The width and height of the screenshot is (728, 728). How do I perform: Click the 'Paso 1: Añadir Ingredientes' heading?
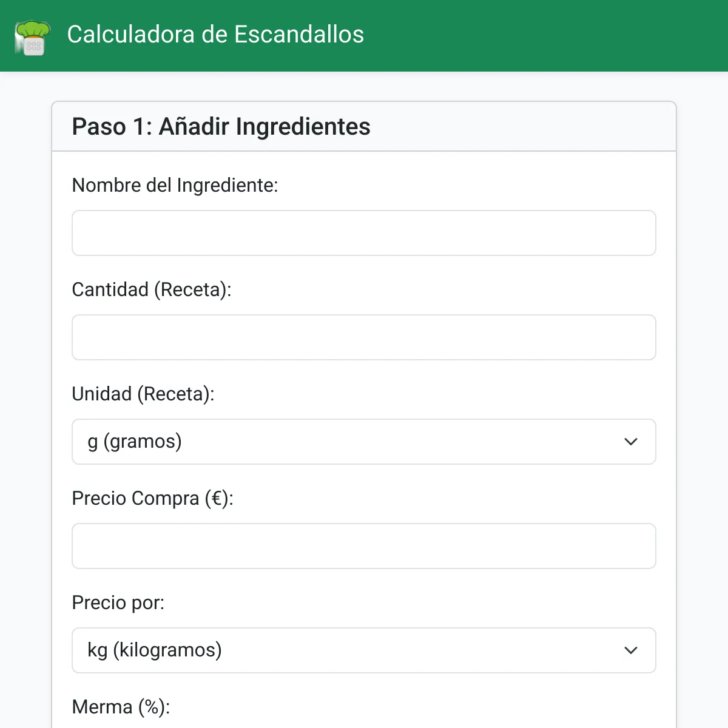(221, 127)
